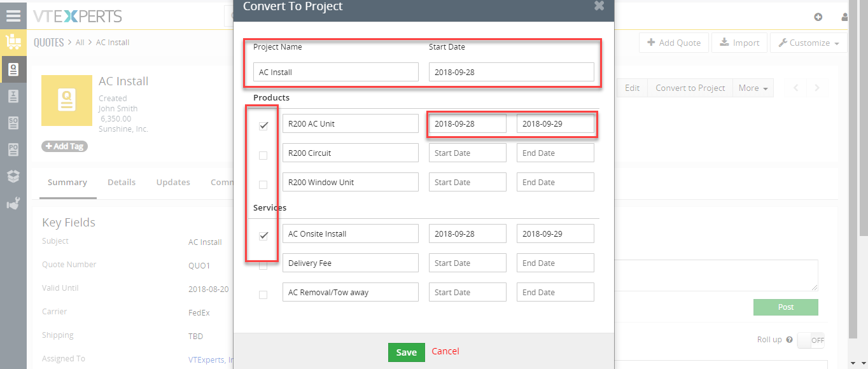The width and height of the screenshot is (868, 369).
Task: Click the yellow quote record thumbnail
Action: coord(66,100)
